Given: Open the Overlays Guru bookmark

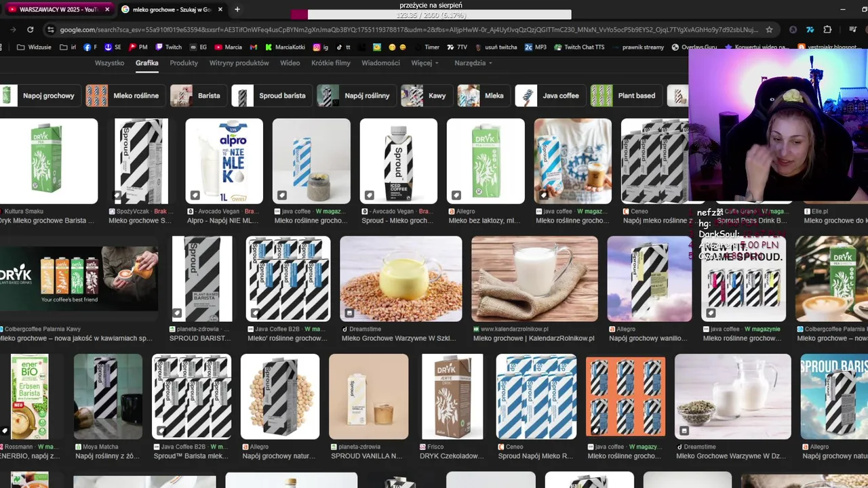Looking at the screenshot, I should [x=695, y=47].
